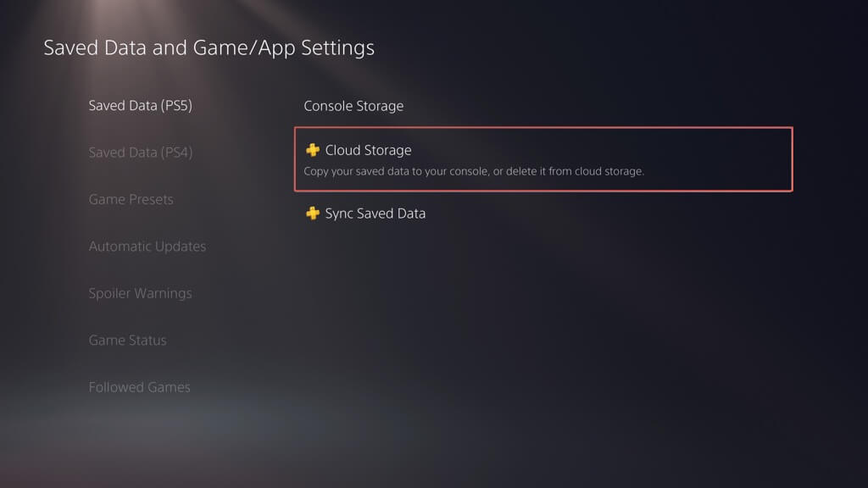Click the PlayStation Plus icon beside Cloud Storage
This screenshot has width=868, height=488.
tap(313, 151)
